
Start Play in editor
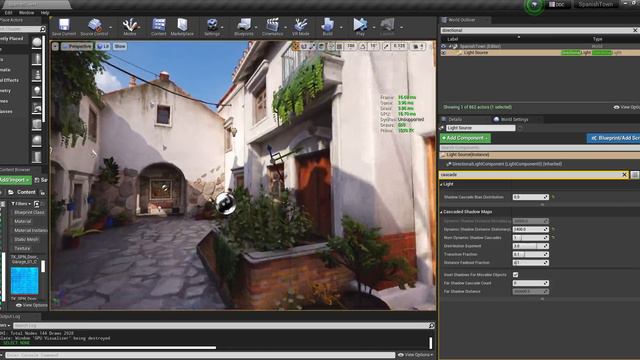pyautogui.click(x=360, y=25)
